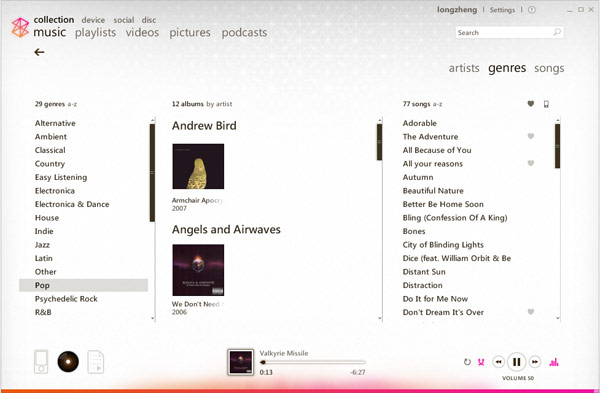Click down arrow of songs scrollbar
This screenshot has width=600, height=393.
click(558, 318)
